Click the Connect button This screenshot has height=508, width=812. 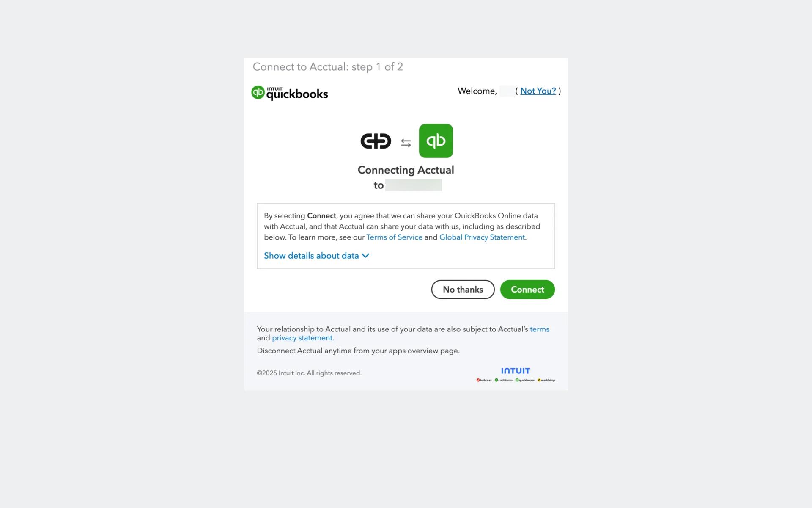[527, 290]
